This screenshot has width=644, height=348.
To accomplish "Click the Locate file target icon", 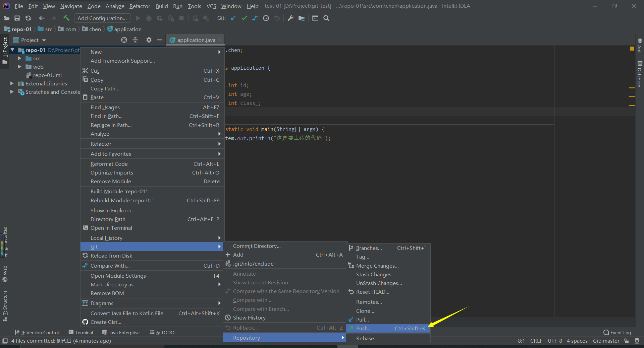I will (124, 40).
